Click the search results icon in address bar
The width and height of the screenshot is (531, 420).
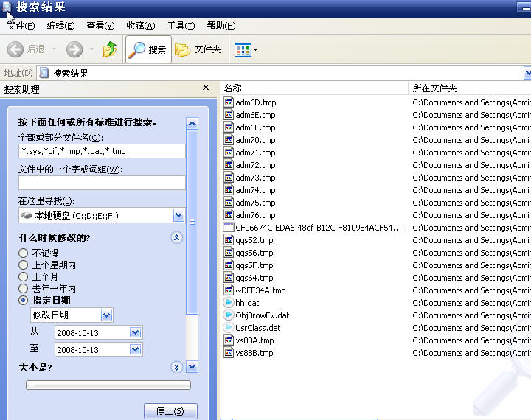(44, 73)
